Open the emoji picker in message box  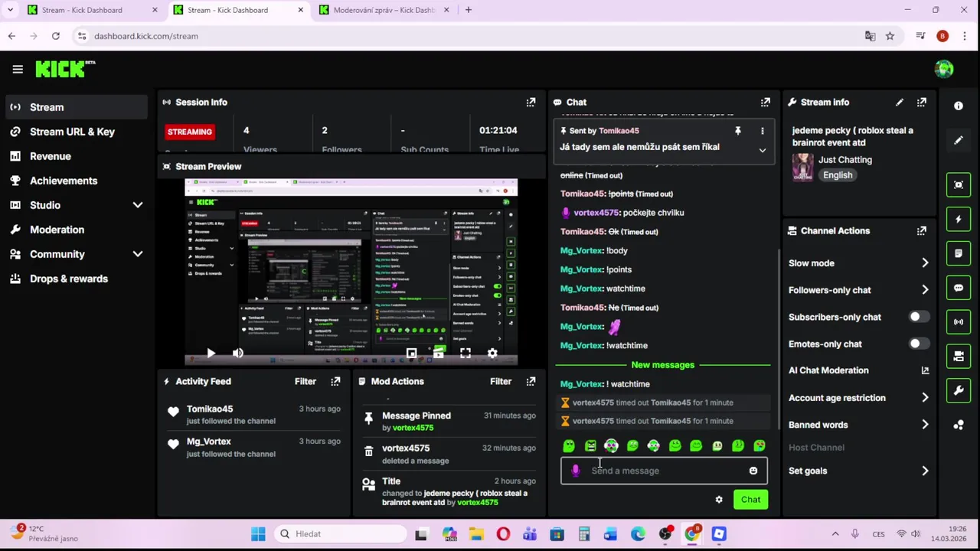(x=753, y=471)
